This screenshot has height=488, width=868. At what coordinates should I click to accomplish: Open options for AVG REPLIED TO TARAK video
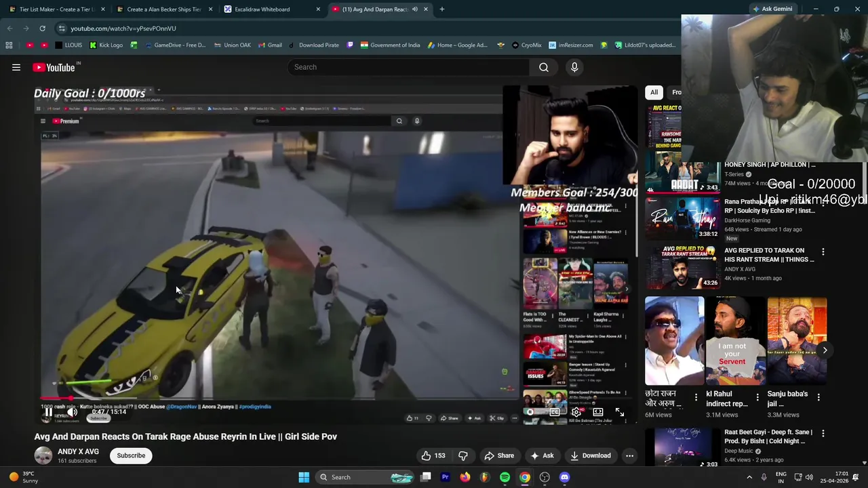point(823,251)
